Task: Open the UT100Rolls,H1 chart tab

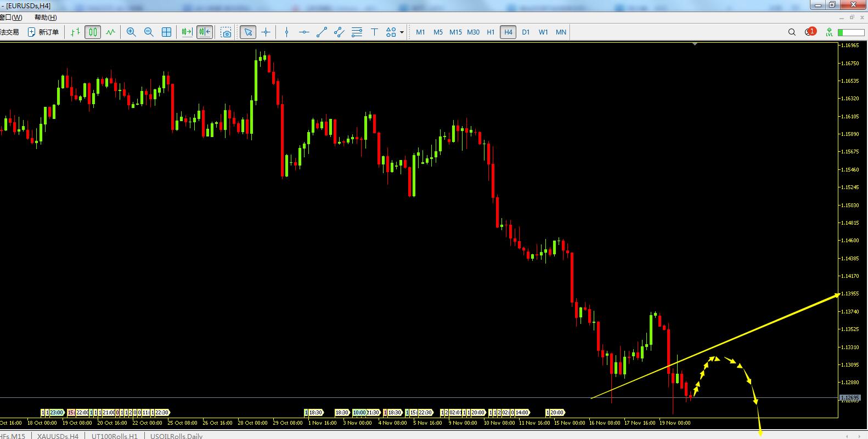Action: tap(114, 436)
